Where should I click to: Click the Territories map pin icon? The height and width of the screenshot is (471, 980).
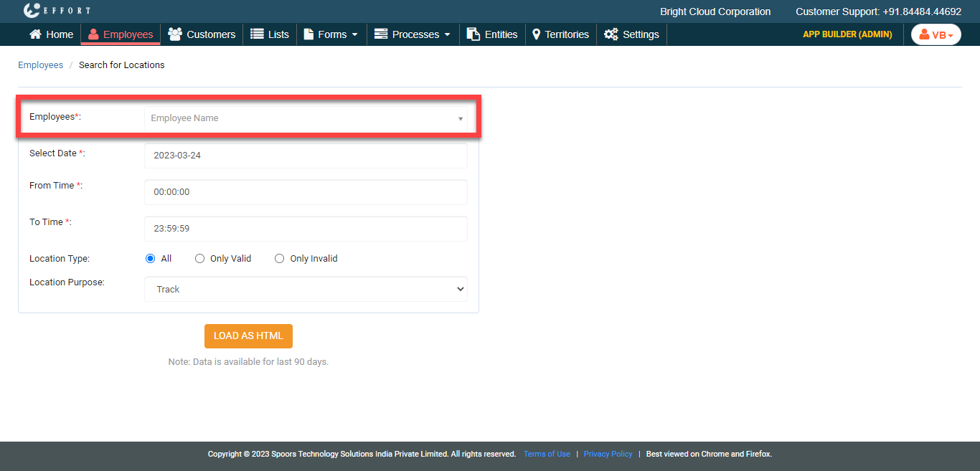(536, 34)
